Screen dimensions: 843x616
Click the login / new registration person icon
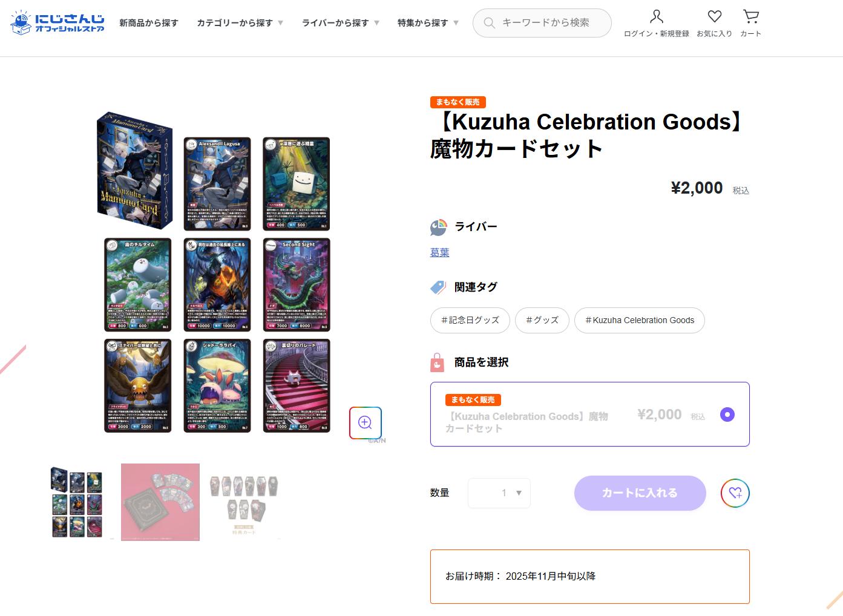tap(657, 16)
